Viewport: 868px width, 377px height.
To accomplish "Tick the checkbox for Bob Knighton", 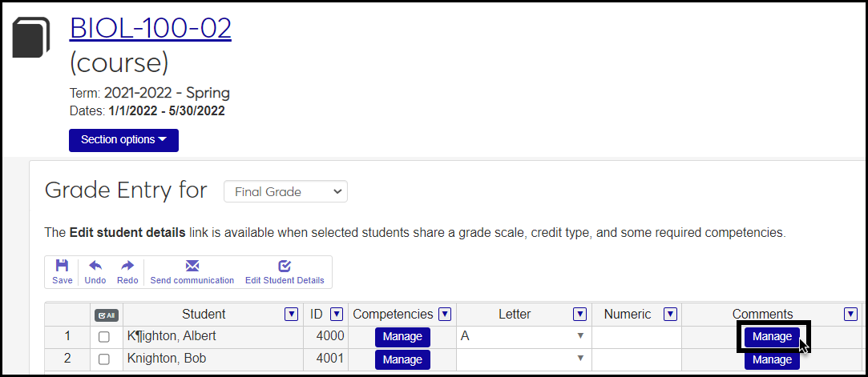I will point(103,359).
